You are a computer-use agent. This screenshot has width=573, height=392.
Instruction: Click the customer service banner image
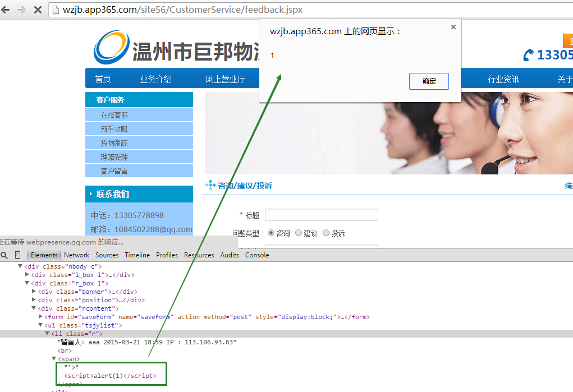[x=389, y=133]
